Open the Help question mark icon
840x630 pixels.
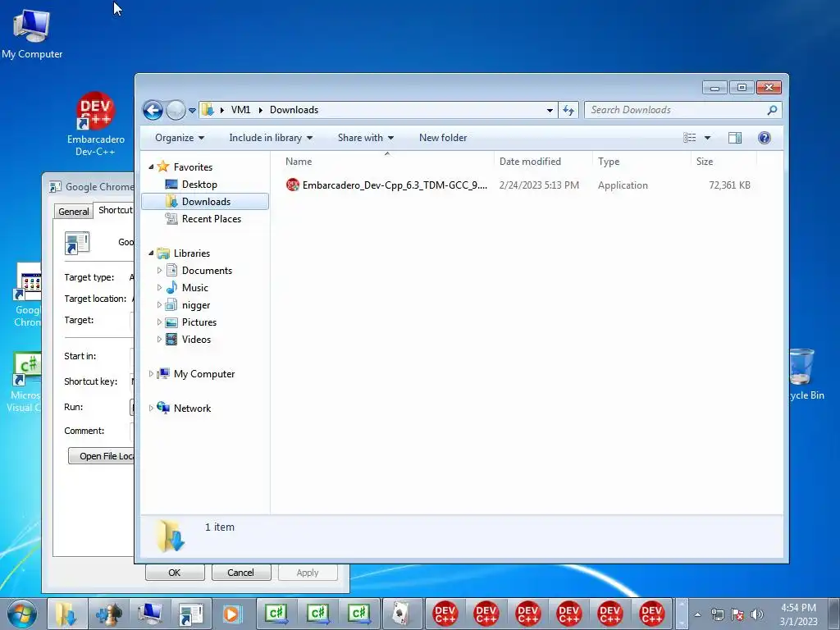pos(764,138)
